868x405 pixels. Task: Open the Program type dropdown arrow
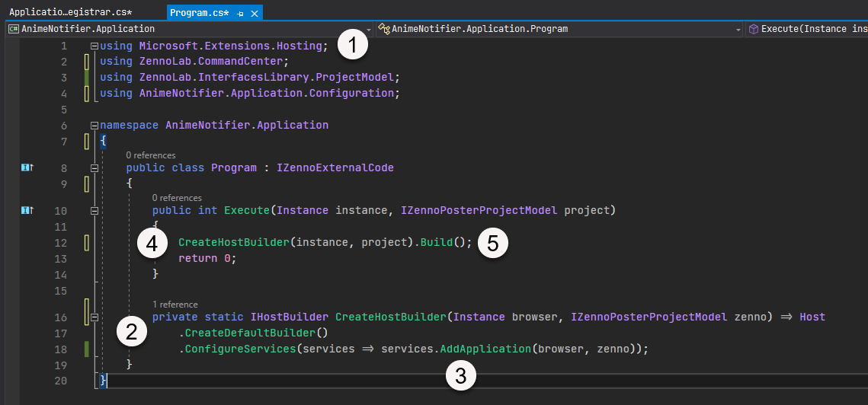coord(738,29)
